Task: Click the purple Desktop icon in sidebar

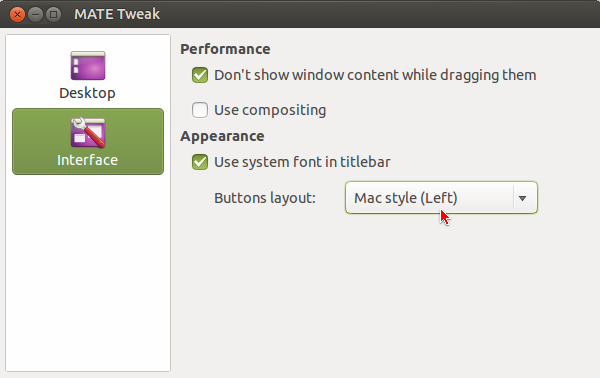Action: pos(88,65)
